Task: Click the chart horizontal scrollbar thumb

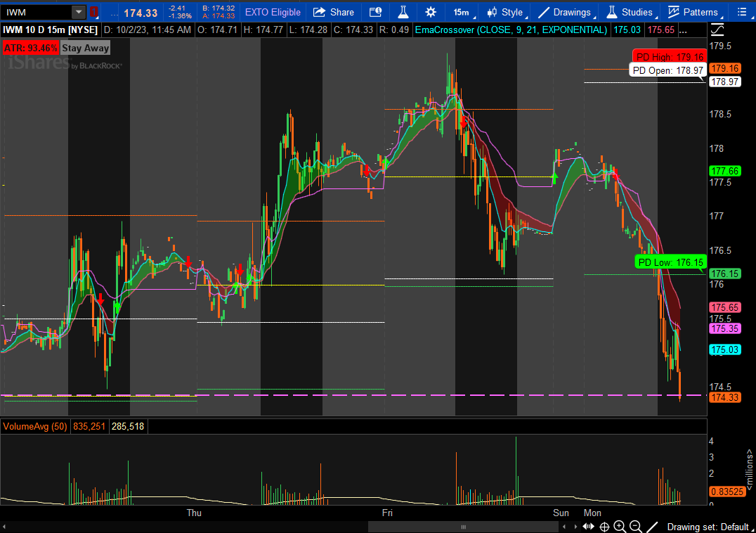Action: pos(462,527)
